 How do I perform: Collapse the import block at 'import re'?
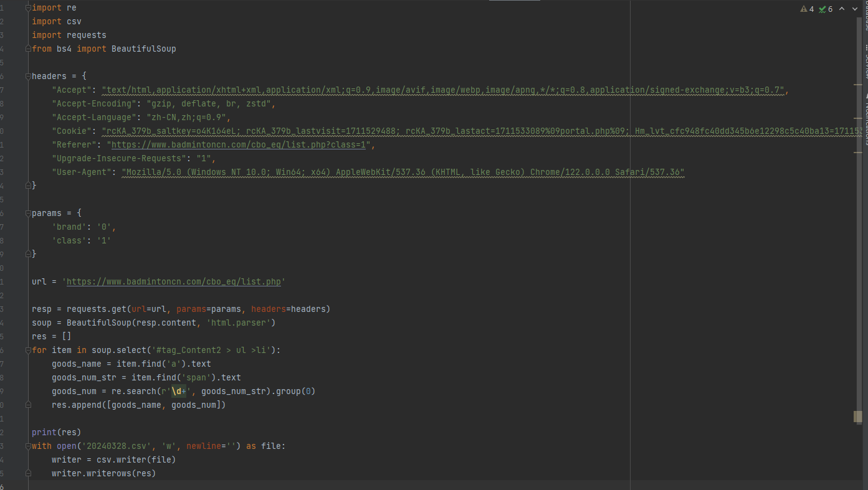(28, 7)
